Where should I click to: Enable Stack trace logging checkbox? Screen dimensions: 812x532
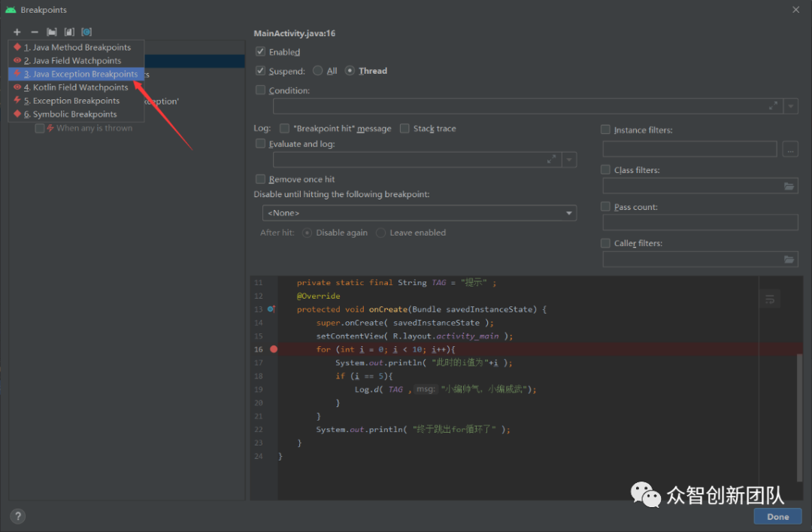(x=404, y=128)
